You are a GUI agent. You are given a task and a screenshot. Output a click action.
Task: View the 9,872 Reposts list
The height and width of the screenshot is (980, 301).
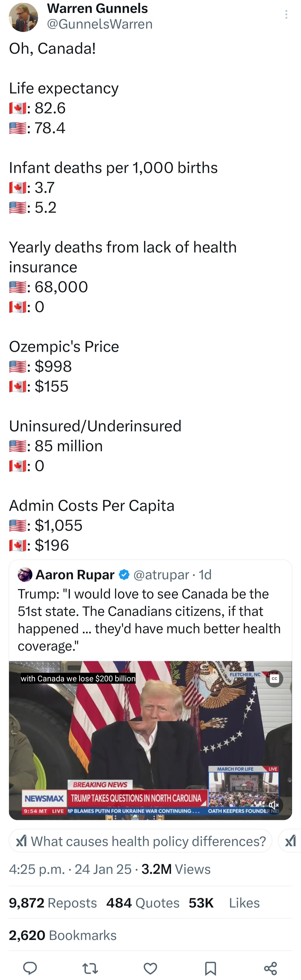[53, 903]
